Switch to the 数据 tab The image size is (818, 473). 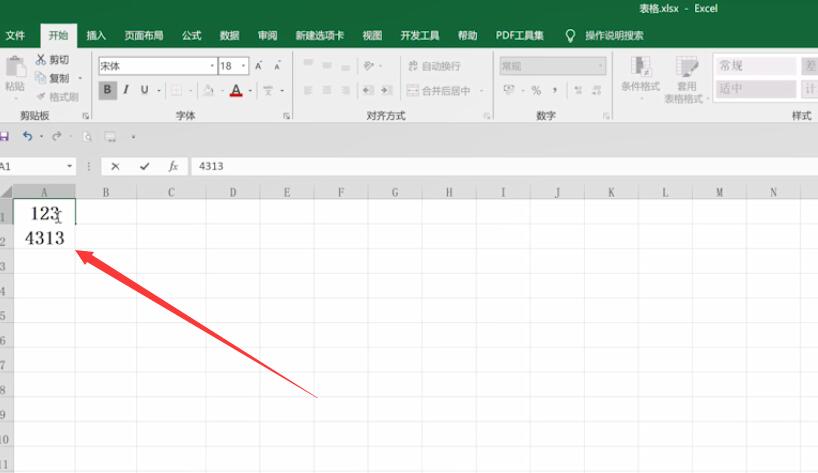coord(230,35)
